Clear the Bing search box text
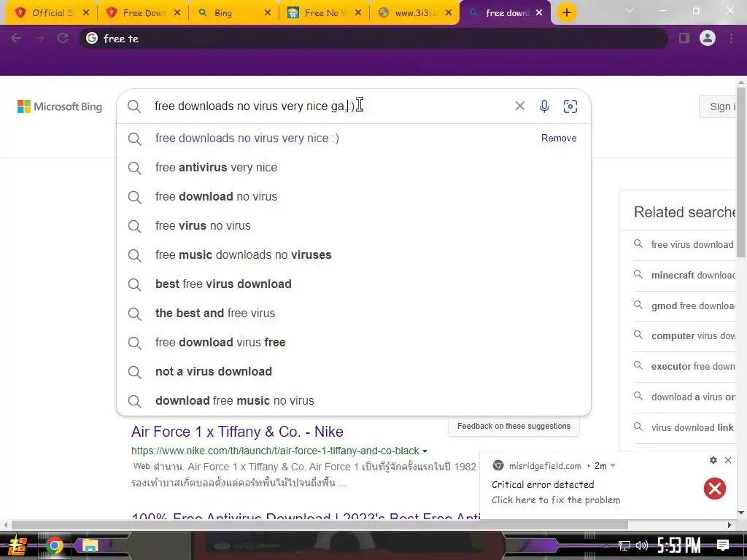 519,106
